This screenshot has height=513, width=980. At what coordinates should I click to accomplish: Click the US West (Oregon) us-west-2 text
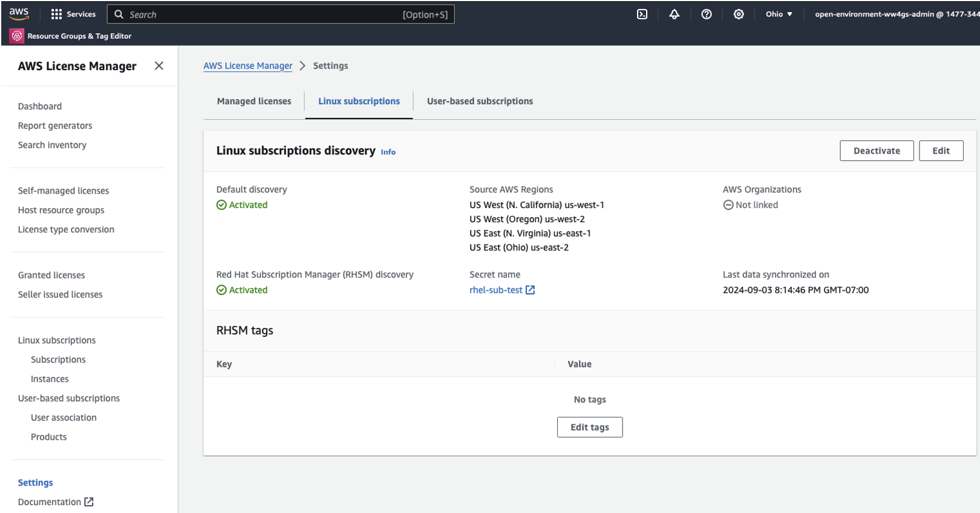(x=527, y=219)
